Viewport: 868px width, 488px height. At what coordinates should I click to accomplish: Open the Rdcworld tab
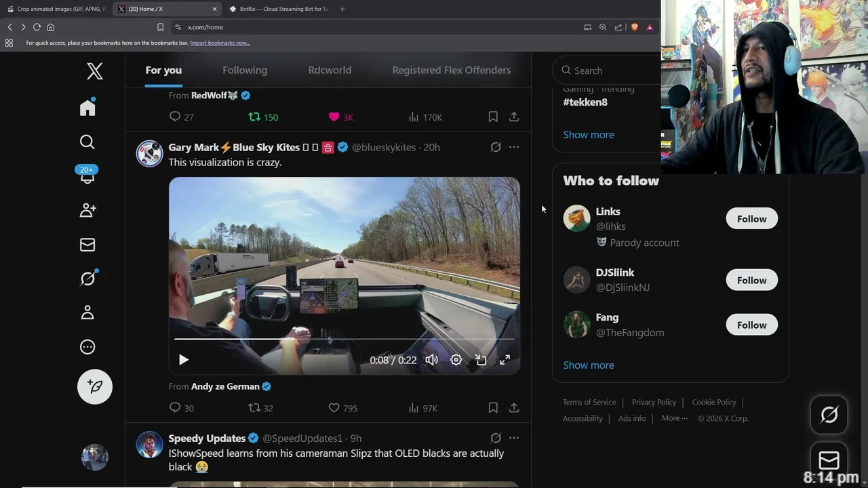click(330, 70)
